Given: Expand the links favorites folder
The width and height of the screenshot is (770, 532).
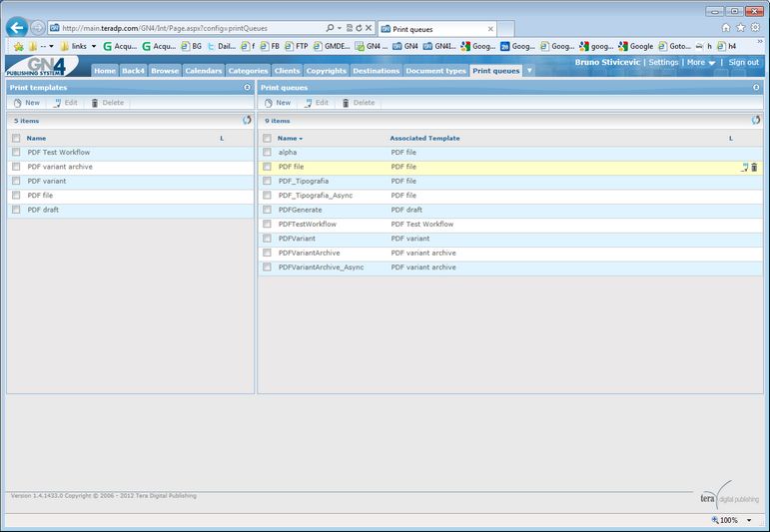Looking at the screenshot, I should [78, 46].
